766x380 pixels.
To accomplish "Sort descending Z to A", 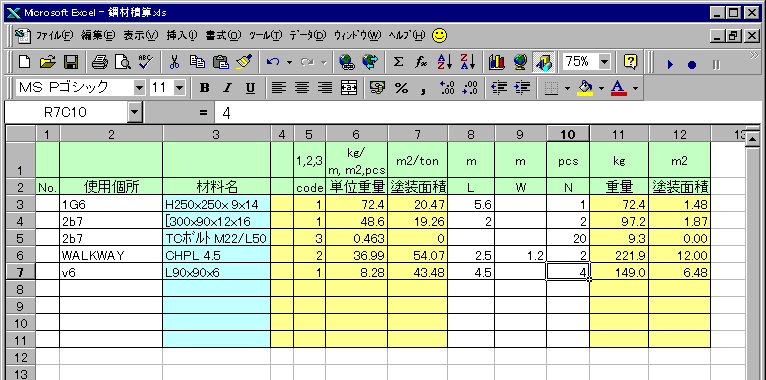I will pyautogui.click(x=468, y=62).
